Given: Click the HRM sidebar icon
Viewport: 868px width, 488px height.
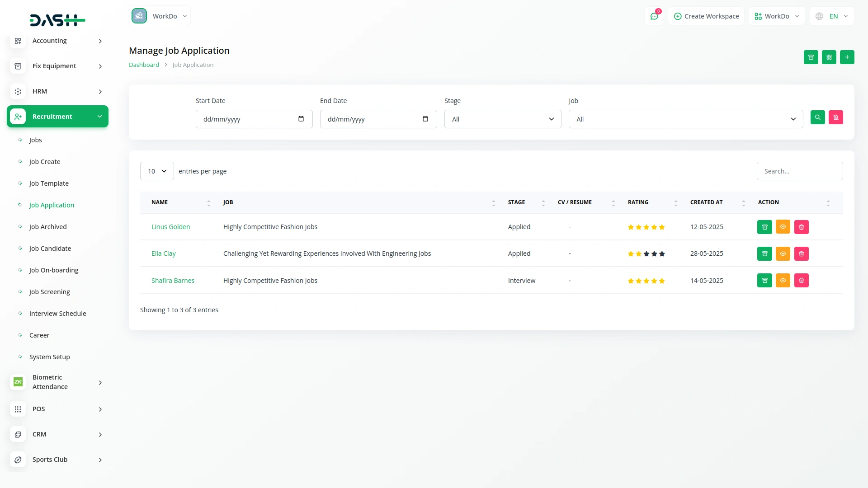Looking at the screenshot, I should [18, 92].
